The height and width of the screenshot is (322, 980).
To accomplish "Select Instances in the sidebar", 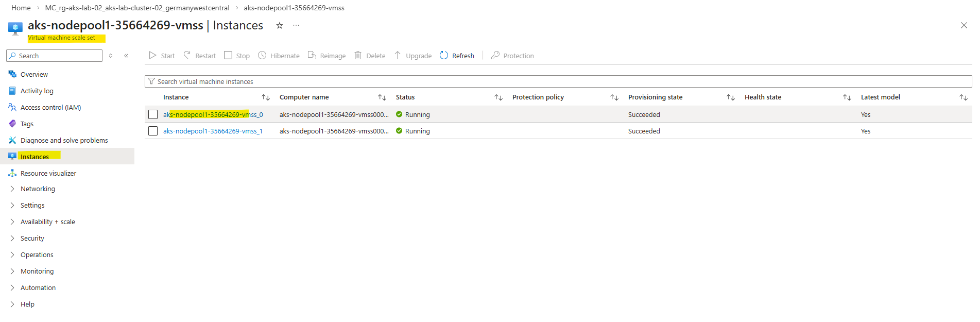I will pyautogui.click(x=67, y=157).
